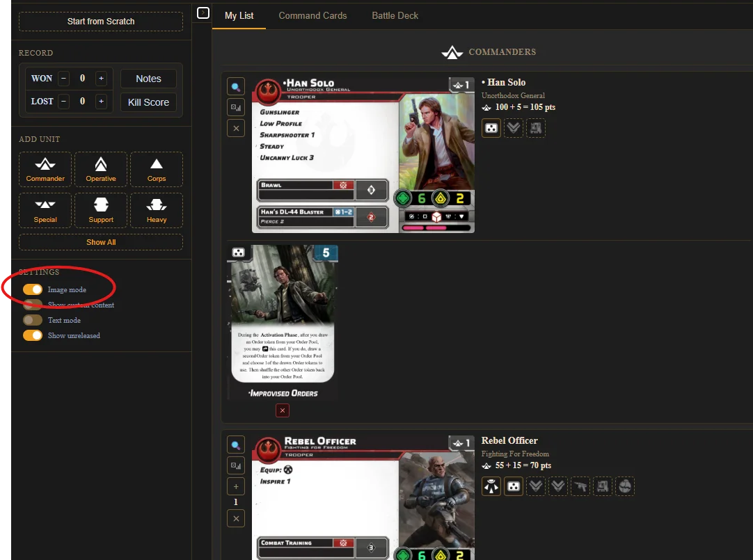
Task: Open Han Solo's equipped command upgrade slot
Action: pyautogui.click(x=491, y=128)
